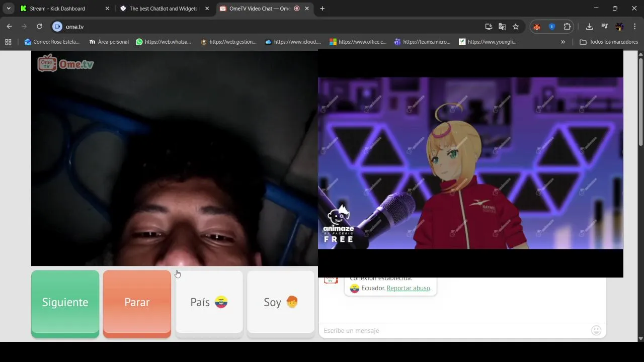The height and width of the screenshot is (362, 644).
Task: Click the scrollbar down arrow
Action: coord(640,338)
